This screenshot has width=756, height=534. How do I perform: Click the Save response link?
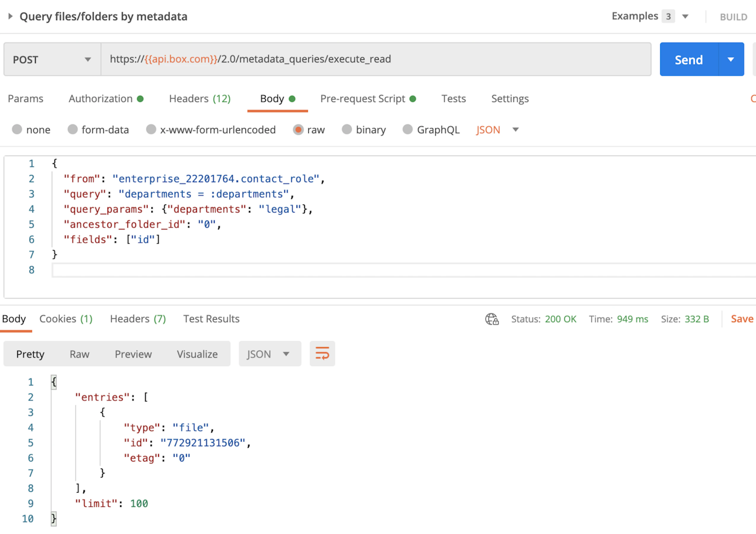point(741,319)
